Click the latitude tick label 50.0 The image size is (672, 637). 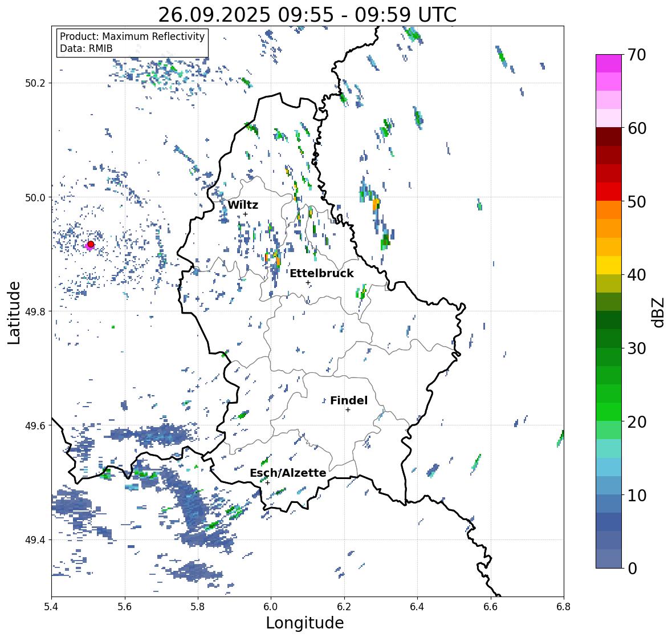pos(35,198)
